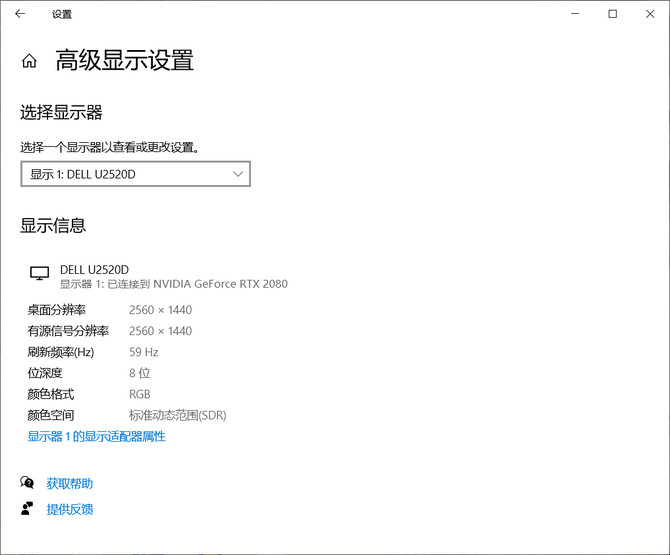Click the 设置 window title text
Screen dimensions: 670x555
click(x=62, y=14)
